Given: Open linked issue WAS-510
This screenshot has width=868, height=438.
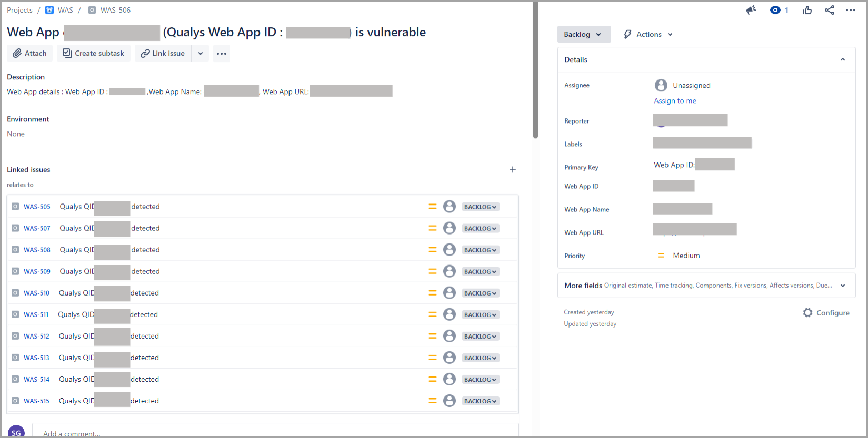Looking at the screenshot, I should [x=36, y=293].
